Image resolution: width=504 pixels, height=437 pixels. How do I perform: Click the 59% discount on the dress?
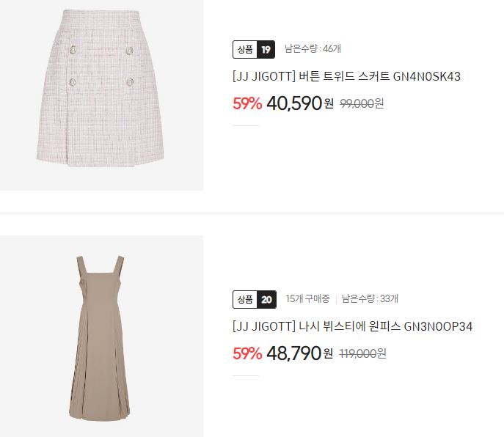pos(247,353)
